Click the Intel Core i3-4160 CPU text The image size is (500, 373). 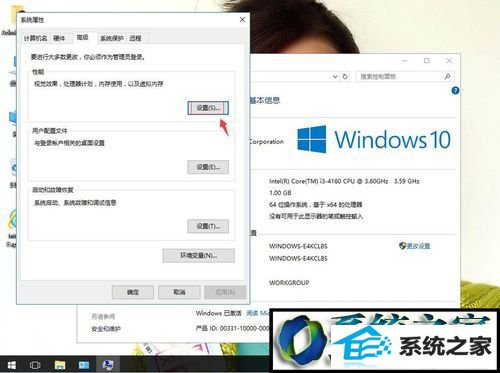point(344,181)
